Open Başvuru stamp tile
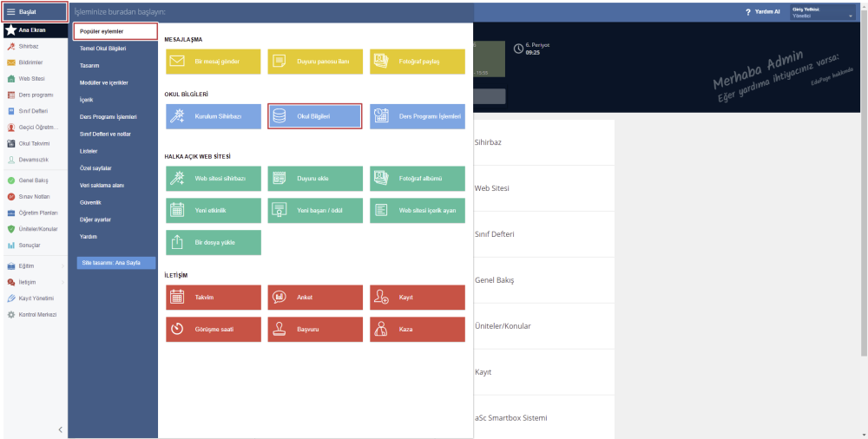The image size is (868, 439). (x=316, y=330)
